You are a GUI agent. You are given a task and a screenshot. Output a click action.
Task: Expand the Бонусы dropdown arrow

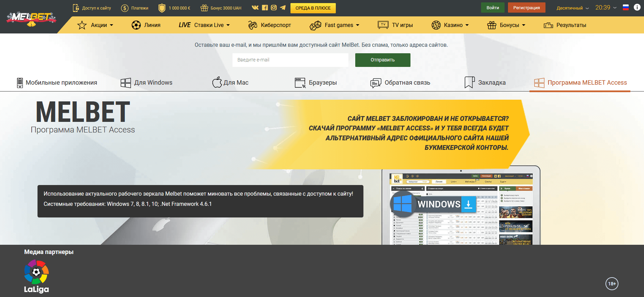pos(524,25)
